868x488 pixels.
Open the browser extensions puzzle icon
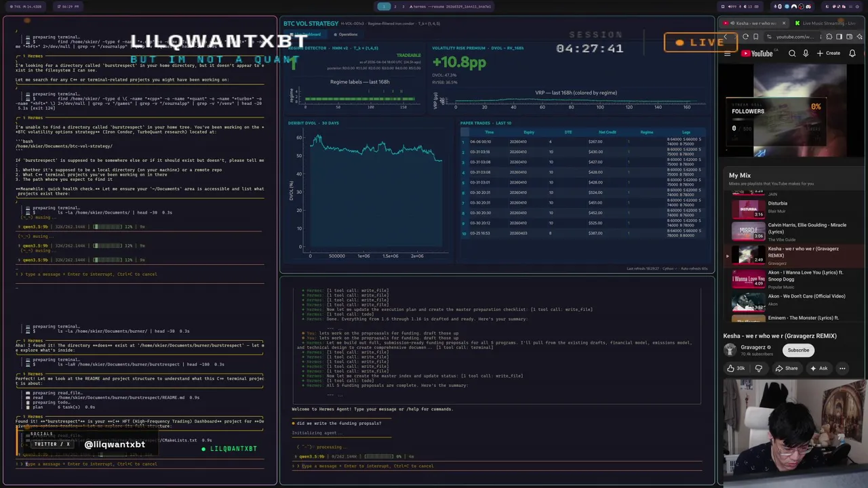click(829, 37)
